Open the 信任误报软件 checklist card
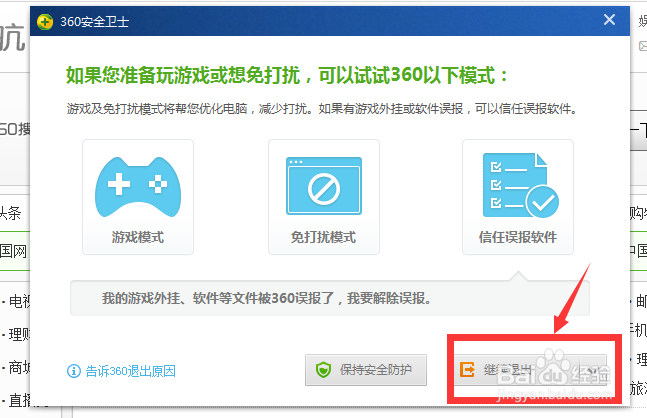647x418 pixels. click(x=518, y=197)
